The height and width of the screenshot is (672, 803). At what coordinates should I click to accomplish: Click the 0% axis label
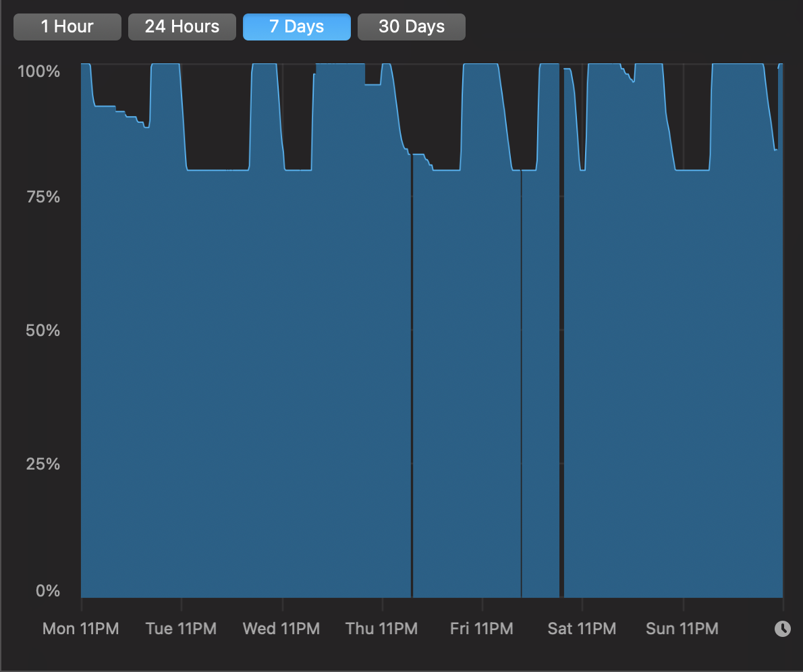tap(48, 590)
